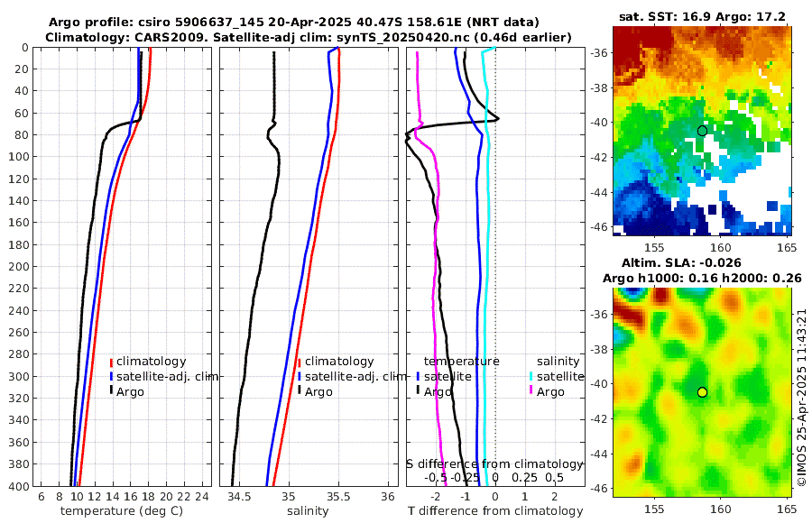Click magenta salinity Argo legend marker
Screen dimensions: 812x523
[x=531, y=391]
